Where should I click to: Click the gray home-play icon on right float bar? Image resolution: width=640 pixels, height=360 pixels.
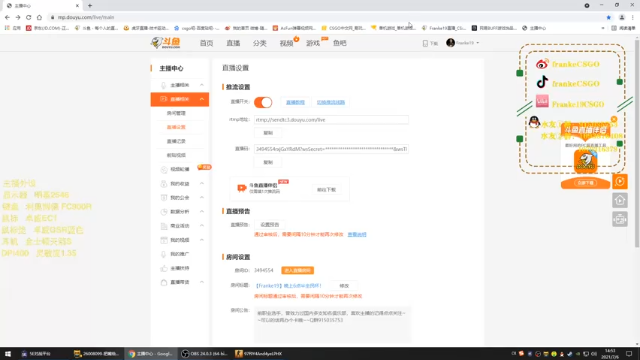[620, 200]
